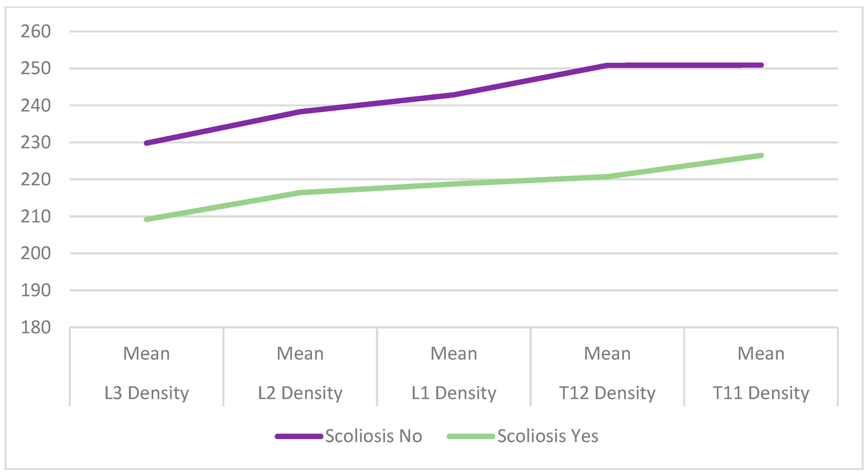Click the L3 Density axis label
Image resolution: width=868 pixels, height=474 pixels.
coord(147,393)
